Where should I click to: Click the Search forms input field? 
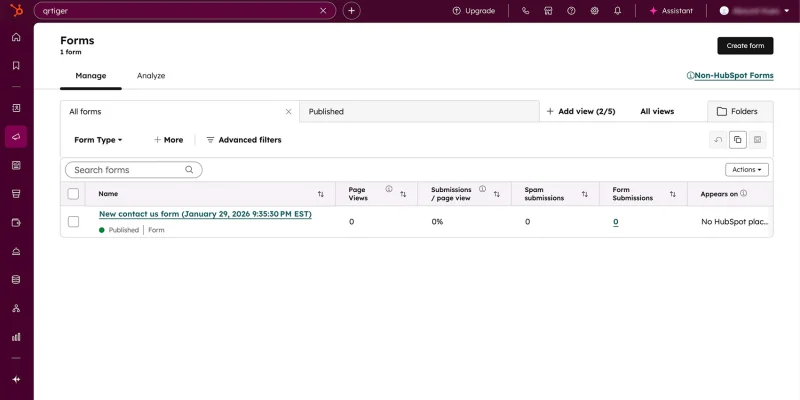click(127, 170)
